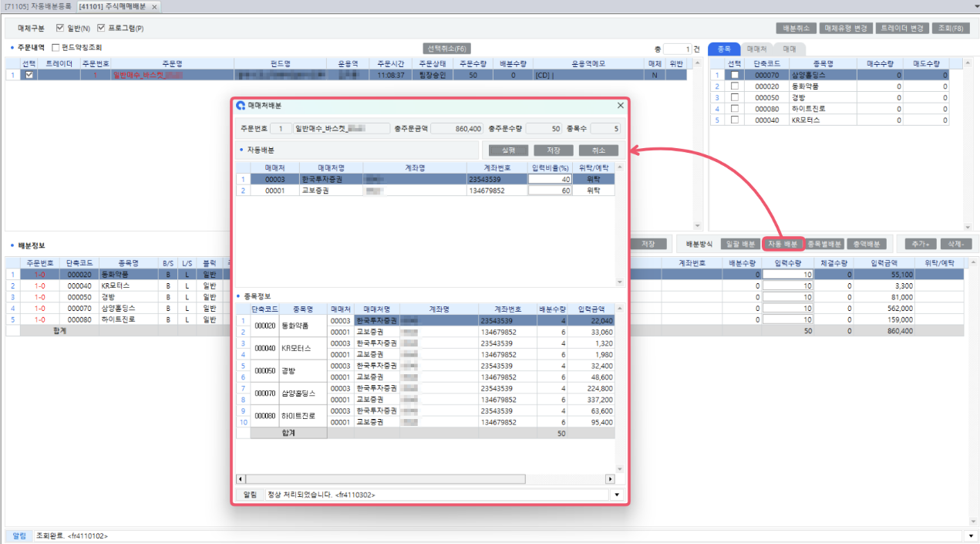Open the 매매 tab in right panel

point(789,48)
